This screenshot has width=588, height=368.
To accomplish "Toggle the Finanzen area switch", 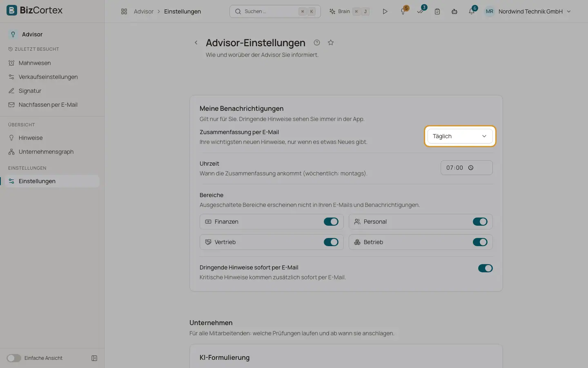I will pos(331,222).
